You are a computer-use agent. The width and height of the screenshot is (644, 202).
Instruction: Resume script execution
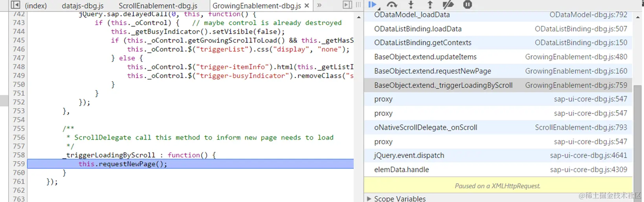pyautogui.click(x=372, y=5)
